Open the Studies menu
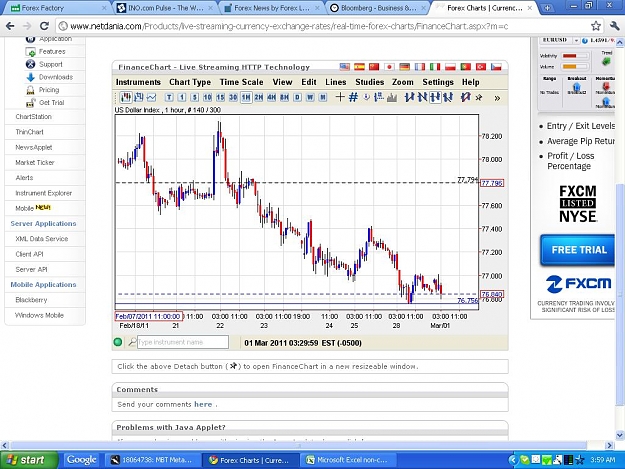Viewport: 625px width, 469px height. coord(369,82)
